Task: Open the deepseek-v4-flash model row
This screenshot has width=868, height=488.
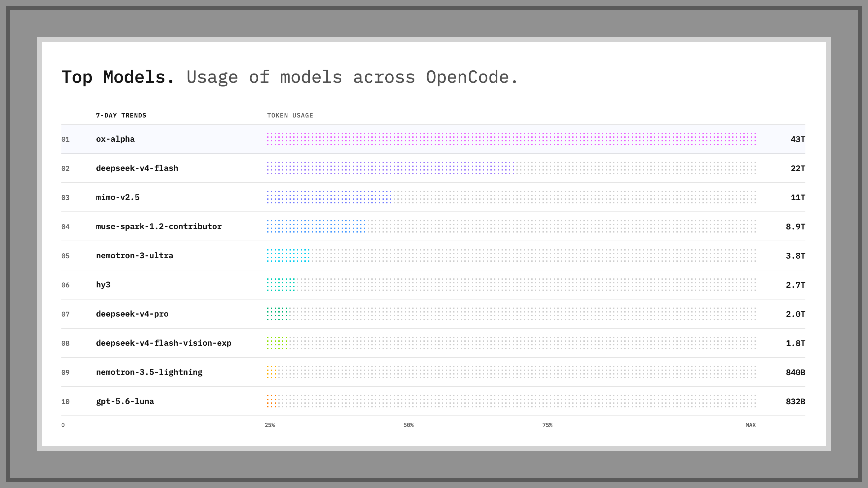Action: (x=433, y=168)
